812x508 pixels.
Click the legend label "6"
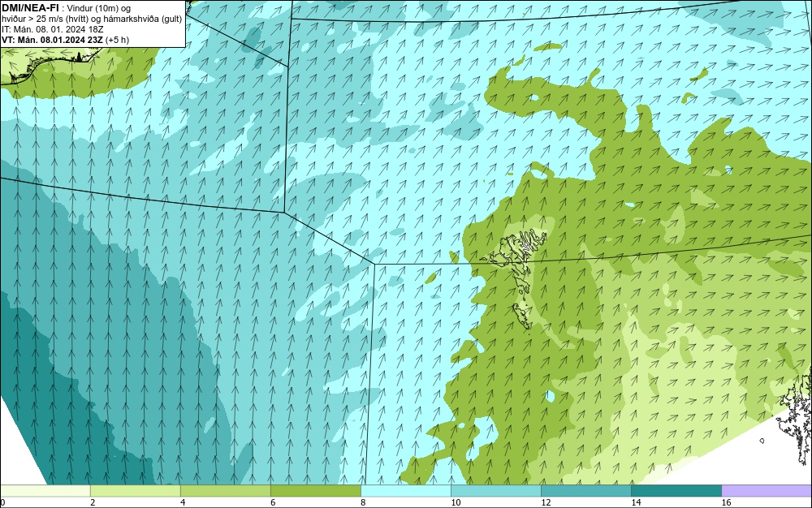click(273, 502)
